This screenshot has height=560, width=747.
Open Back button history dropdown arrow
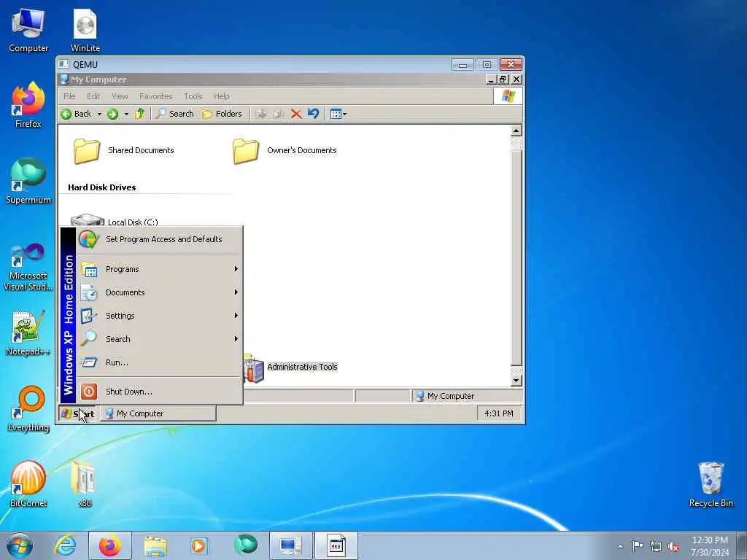pos(99,114)
